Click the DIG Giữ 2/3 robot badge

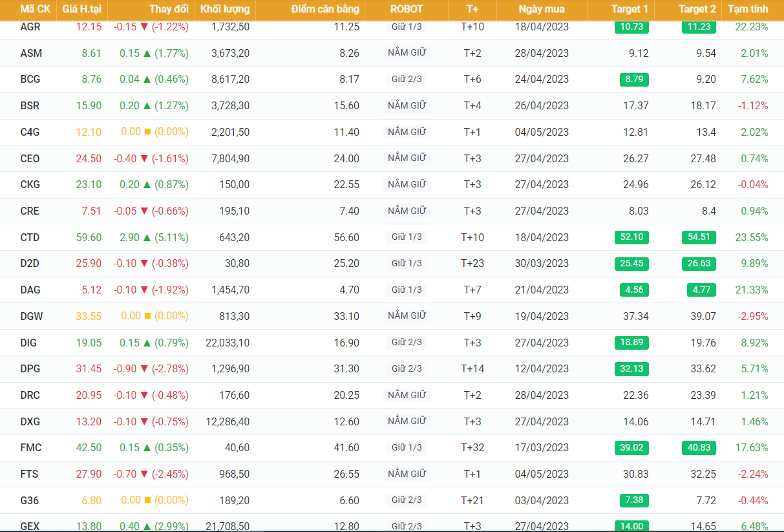tap(407, 342)
